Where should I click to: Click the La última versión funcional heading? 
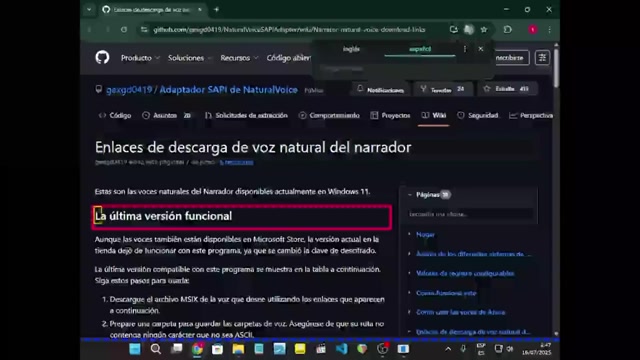(x=163, y=216)
